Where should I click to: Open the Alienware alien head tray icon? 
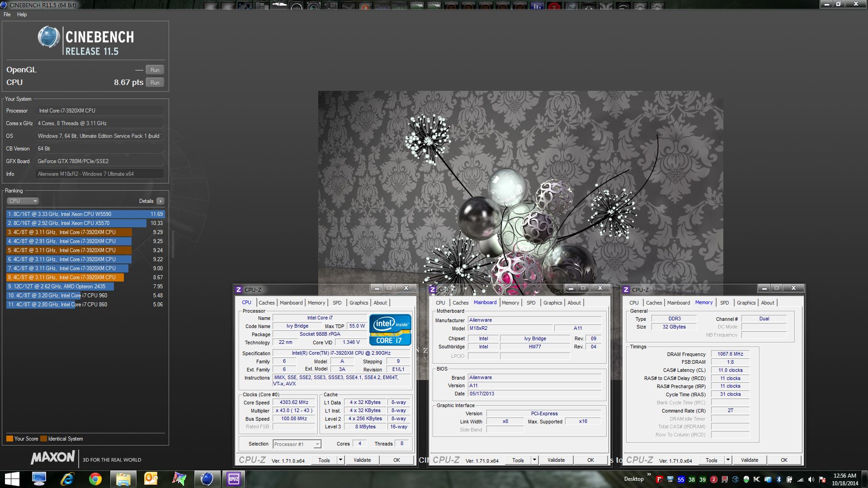(746, 479)
